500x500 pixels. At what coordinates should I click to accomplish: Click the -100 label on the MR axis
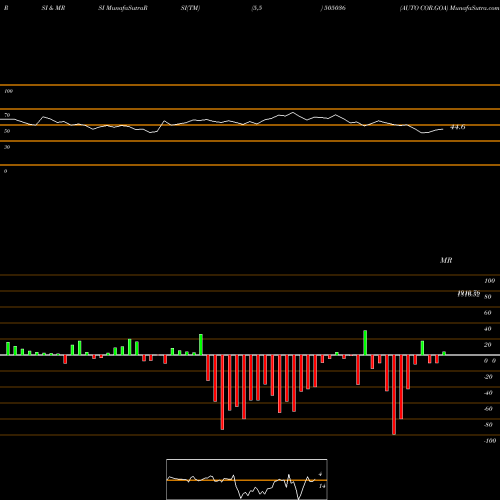(x=490, y=441)
